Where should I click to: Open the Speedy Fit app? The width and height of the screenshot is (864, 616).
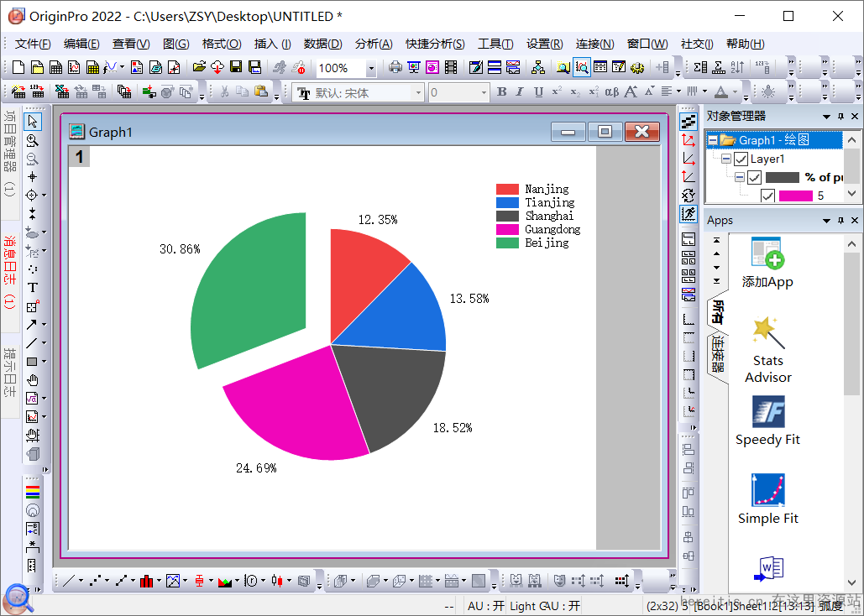(x=768, y=421)
